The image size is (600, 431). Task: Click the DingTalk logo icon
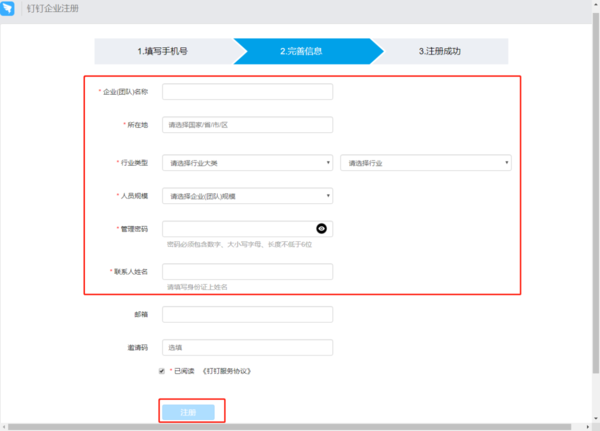7,8
